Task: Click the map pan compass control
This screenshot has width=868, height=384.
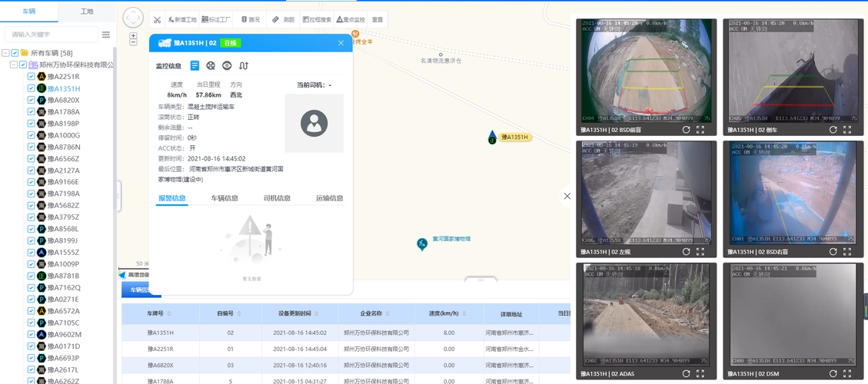Action: pyautogui.click(x=133, y=18)
